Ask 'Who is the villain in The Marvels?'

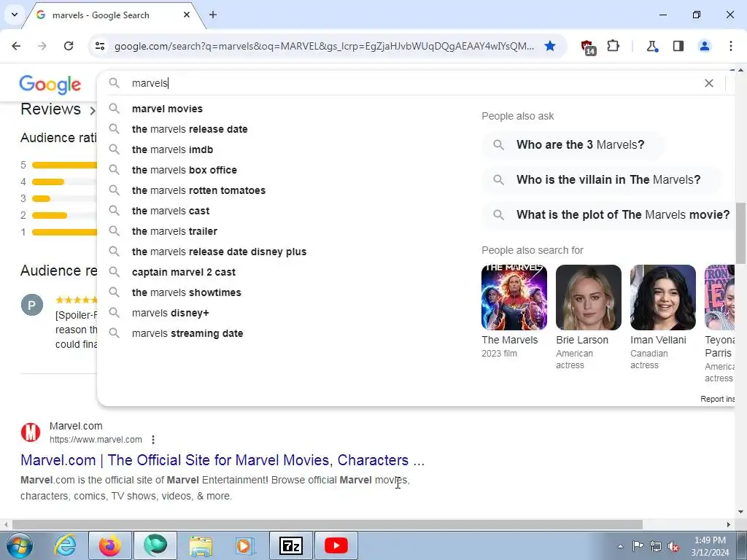point(601,180)
